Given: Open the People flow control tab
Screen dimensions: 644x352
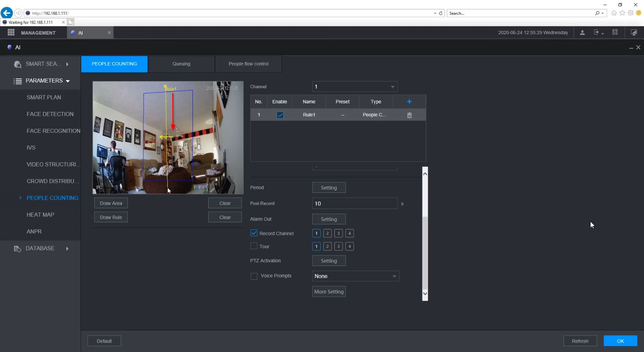Looking at the screenshot, I should [x=248, y=64].
